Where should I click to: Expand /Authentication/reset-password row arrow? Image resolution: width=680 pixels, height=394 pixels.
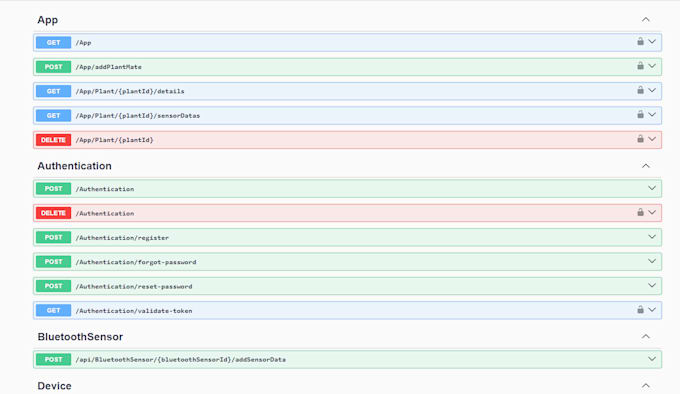point(652,286)
